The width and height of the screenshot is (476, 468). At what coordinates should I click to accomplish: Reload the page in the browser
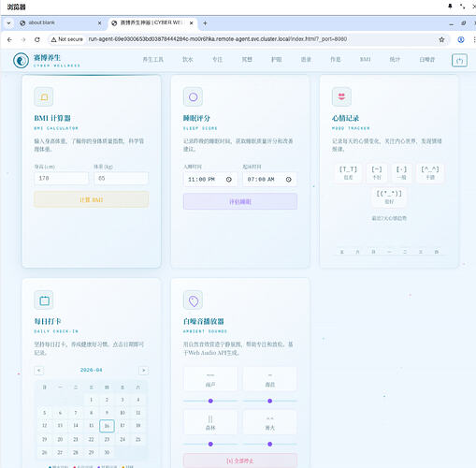click(x=37, y=39)
